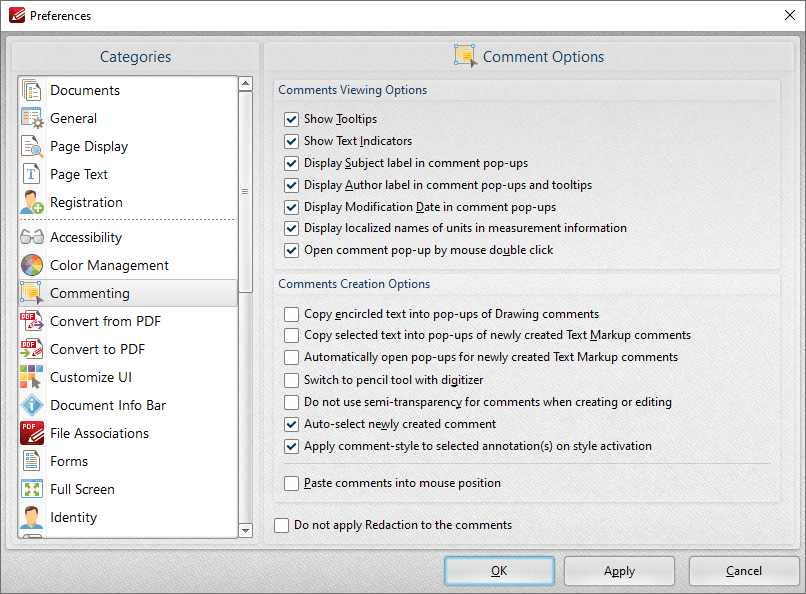806x594 pixels.
Task: Enable Paste comments into mouse position
Action: 291,484
